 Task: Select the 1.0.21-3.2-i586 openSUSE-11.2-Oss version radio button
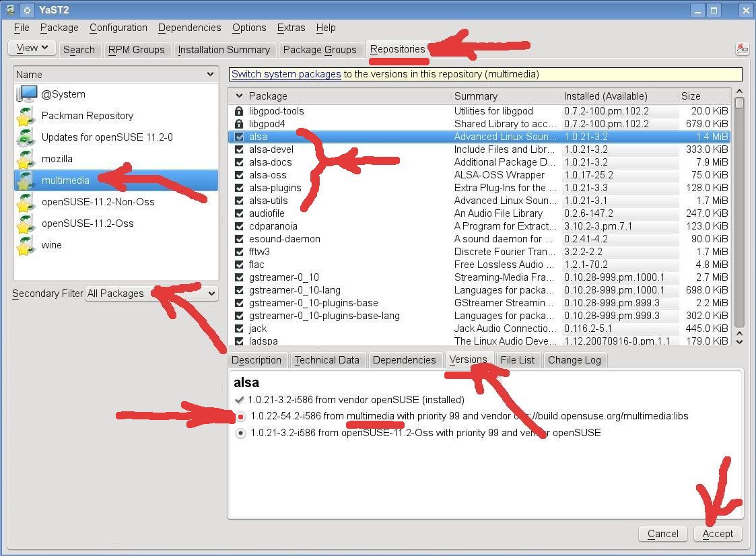click(x=240, y=433)
